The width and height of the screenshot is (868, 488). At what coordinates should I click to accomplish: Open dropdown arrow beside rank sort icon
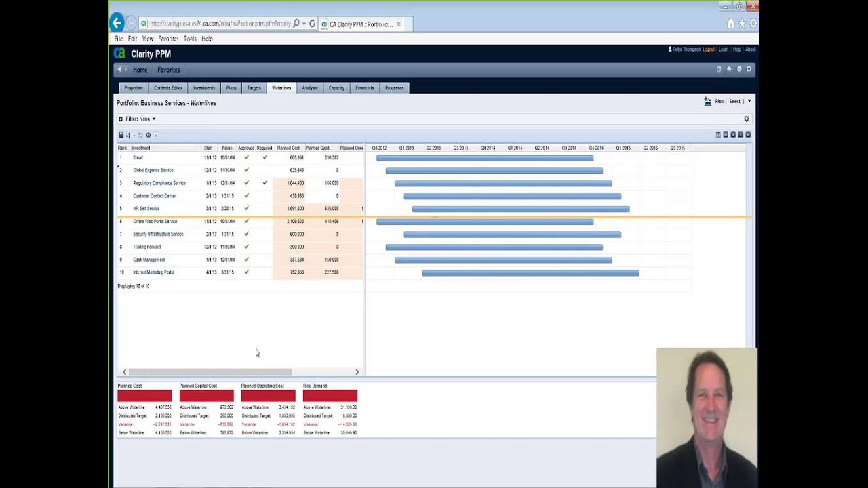coord(134,135)
